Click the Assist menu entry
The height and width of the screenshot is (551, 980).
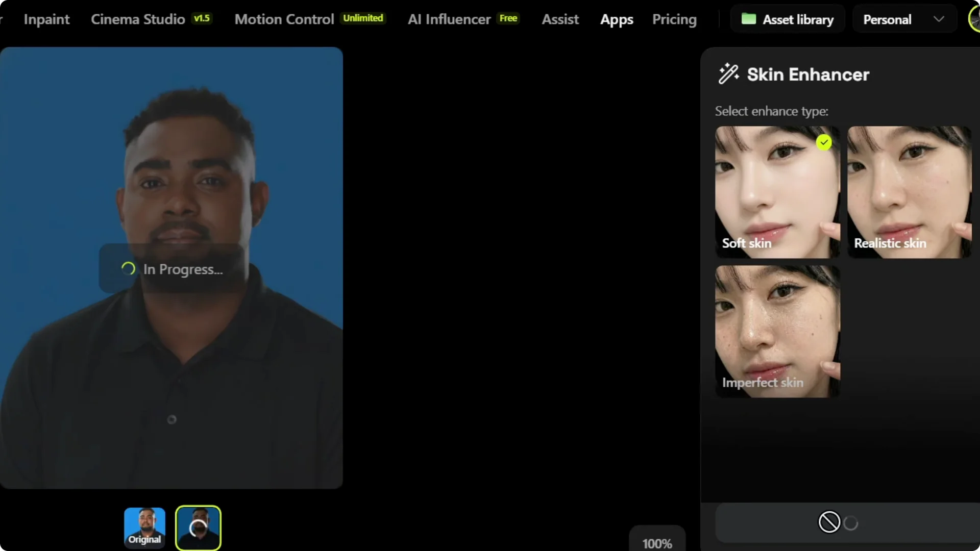pos(560,19)
